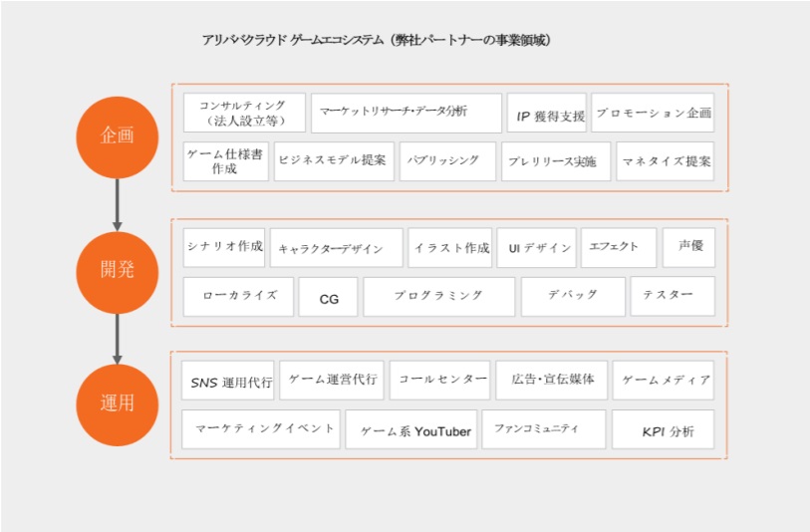Select the ゲーム仕様書作成 box
This screenshot has height=532, width=810.
tap(226, 161)
